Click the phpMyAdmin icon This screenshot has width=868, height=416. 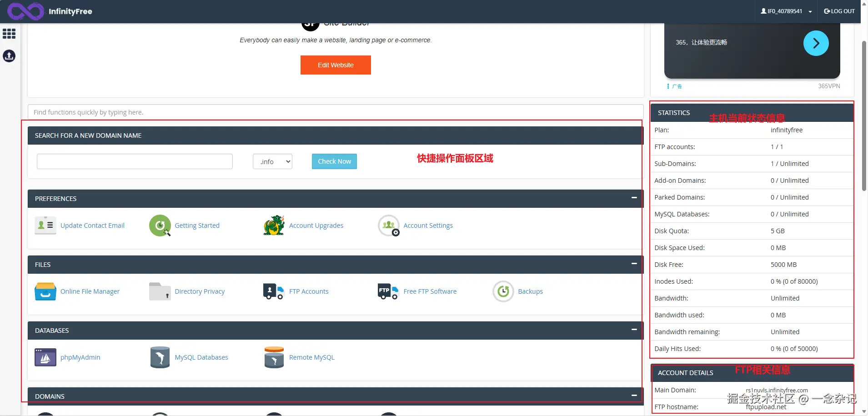(x=45, y=357)
